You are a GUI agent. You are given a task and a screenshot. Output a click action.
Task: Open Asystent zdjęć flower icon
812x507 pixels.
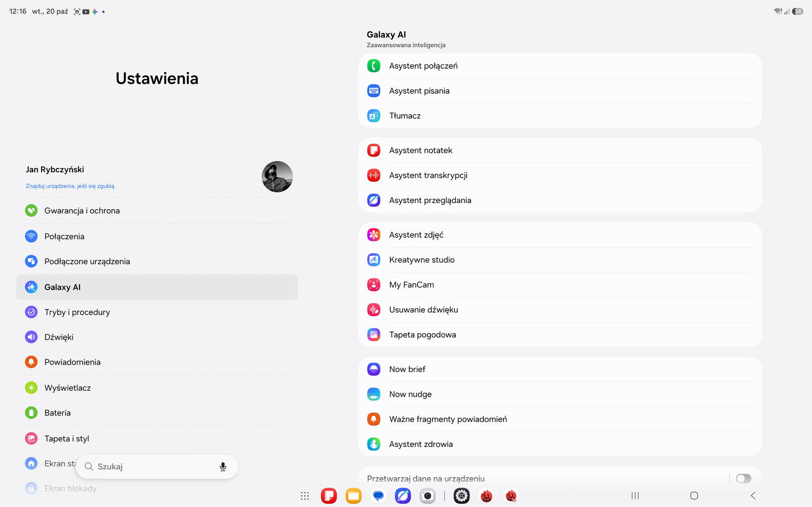coord(374,235)
